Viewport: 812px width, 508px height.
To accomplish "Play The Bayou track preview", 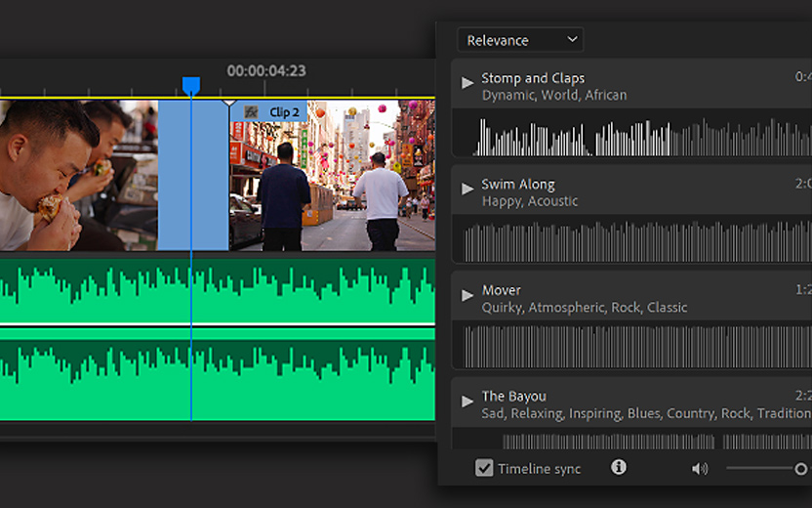I will 467,401.
